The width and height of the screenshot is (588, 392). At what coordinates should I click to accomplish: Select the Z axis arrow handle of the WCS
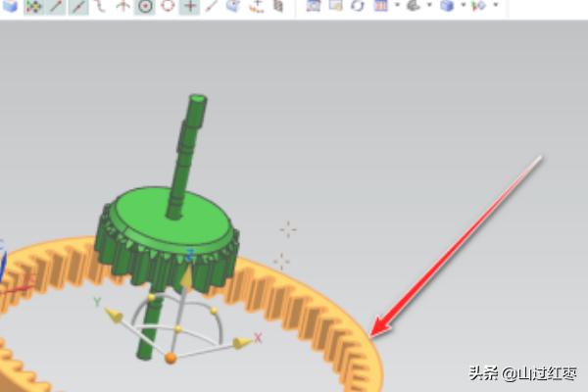187,277
